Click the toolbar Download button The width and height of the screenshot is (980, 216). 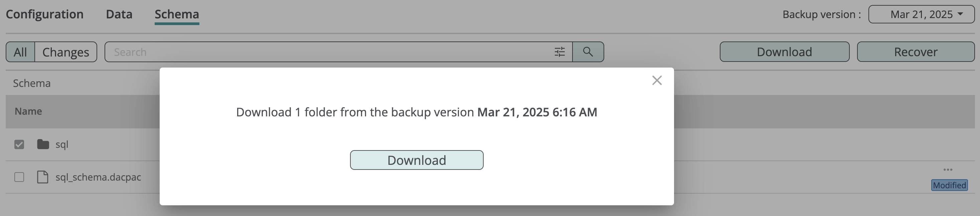(x=784, y=52)
